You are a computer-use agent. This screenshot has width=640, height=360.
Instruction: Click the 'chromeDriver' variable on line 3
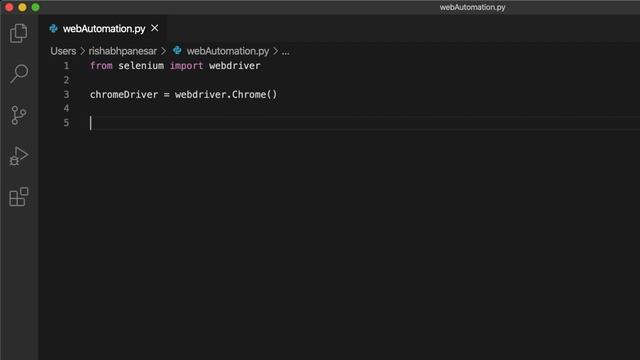[124, 95]
